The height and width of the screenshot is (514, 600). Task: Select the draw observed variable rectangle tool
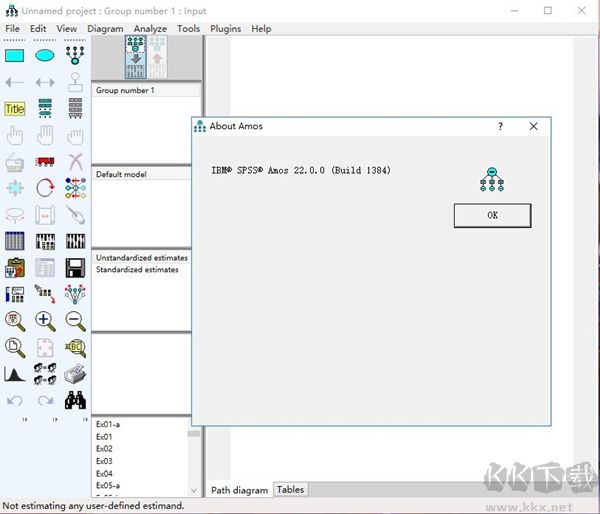pyautogui.click(x=15, y=56)
